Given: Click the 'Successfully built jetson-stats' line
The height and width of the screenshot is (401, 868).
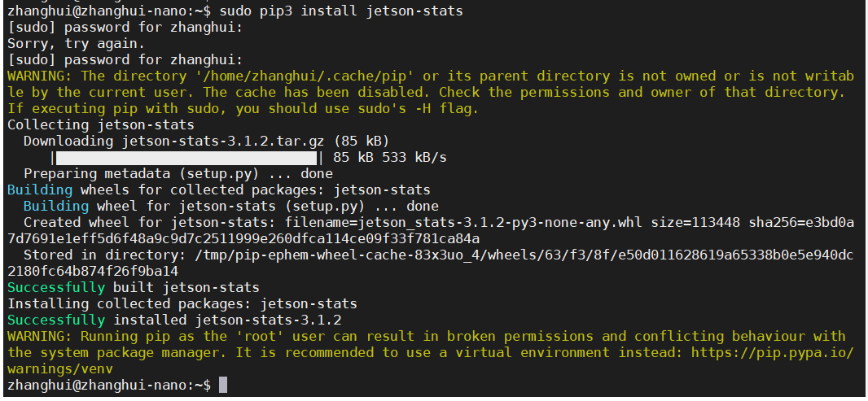Looking at the screenshot, I should (133, 287).
